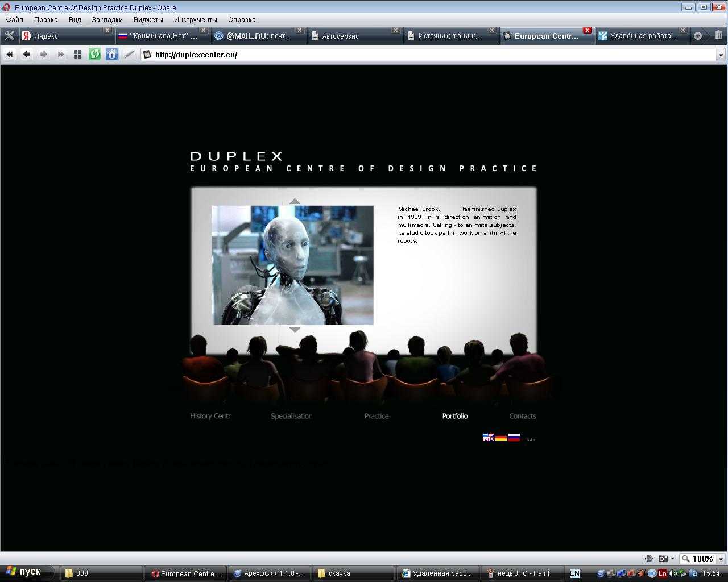Viewport: 728px width, 582px height.
Task: Open the closed tabs trash can
Action: coord(718,35)
